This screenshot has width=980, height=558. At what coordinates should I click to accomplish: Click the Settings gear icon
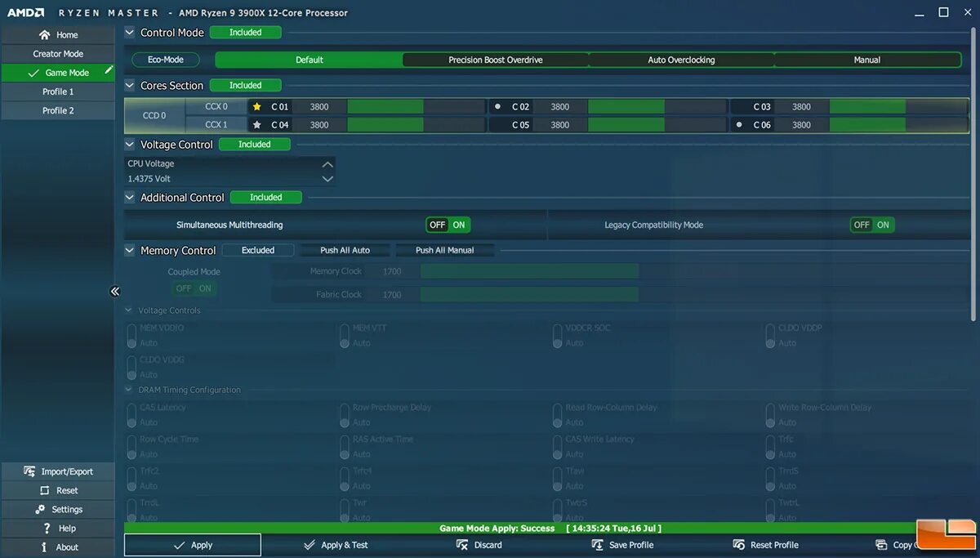[x=40, y=509]
